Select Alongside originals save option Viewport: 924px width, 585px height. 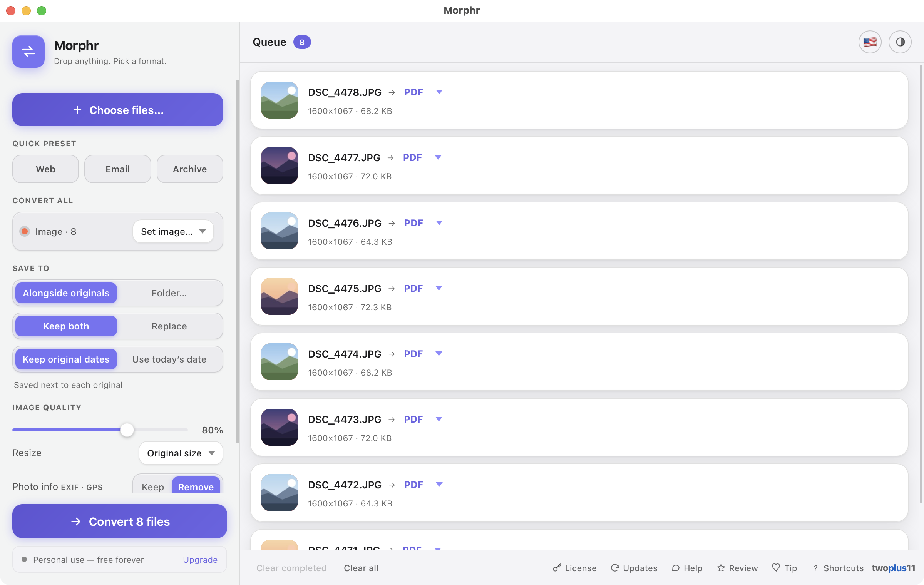[66, 293]
